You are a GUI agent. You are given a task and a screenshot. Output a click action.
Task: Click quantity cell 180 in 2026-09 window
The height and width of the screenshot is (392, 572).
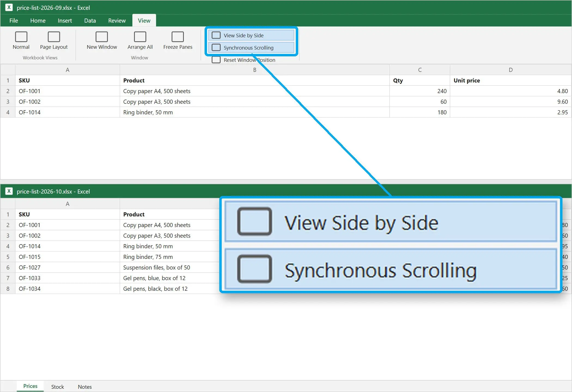[420, 112]
